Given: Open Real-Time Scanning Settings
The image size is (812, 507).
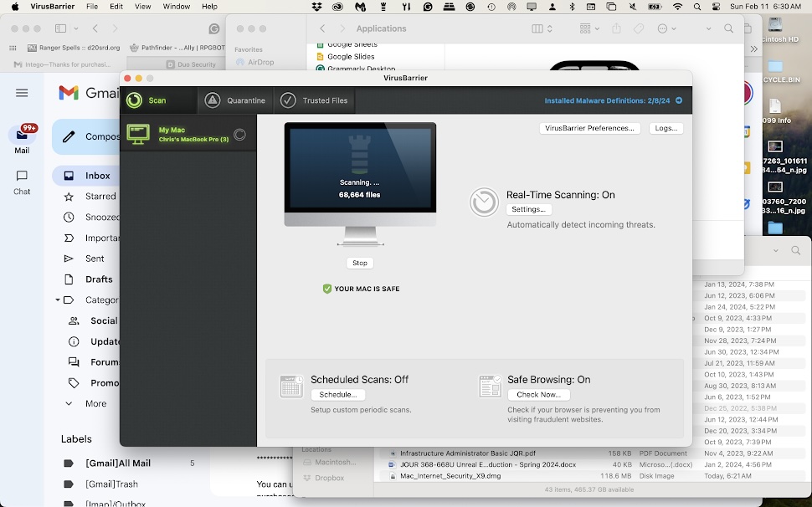Looking at the screenshot, I should click(528, 209).
